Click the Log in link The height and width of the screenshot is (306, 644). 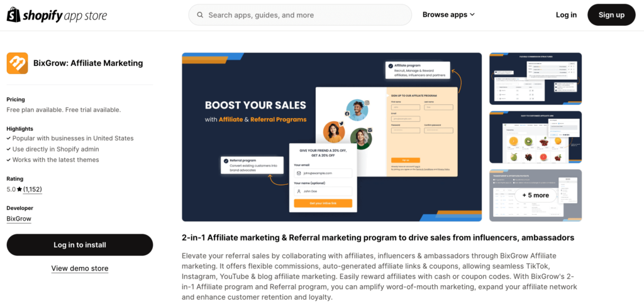(x=566, y=15)
